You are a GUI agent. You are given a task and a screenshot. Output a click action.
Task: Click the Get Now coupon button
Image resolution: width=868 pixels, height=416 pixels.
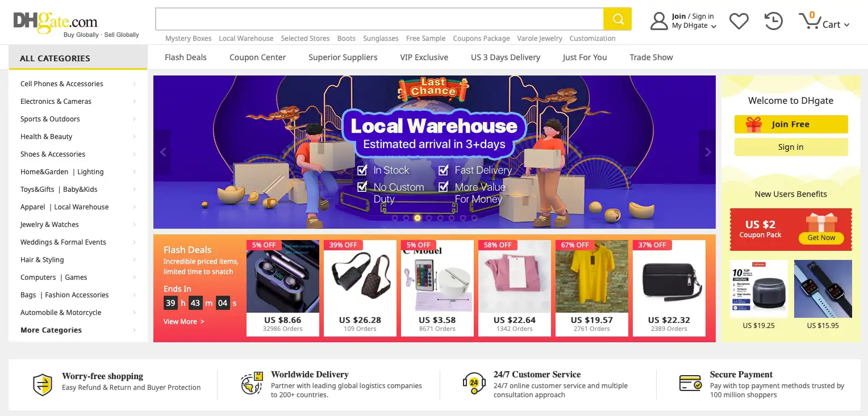[x=821, y=238]
